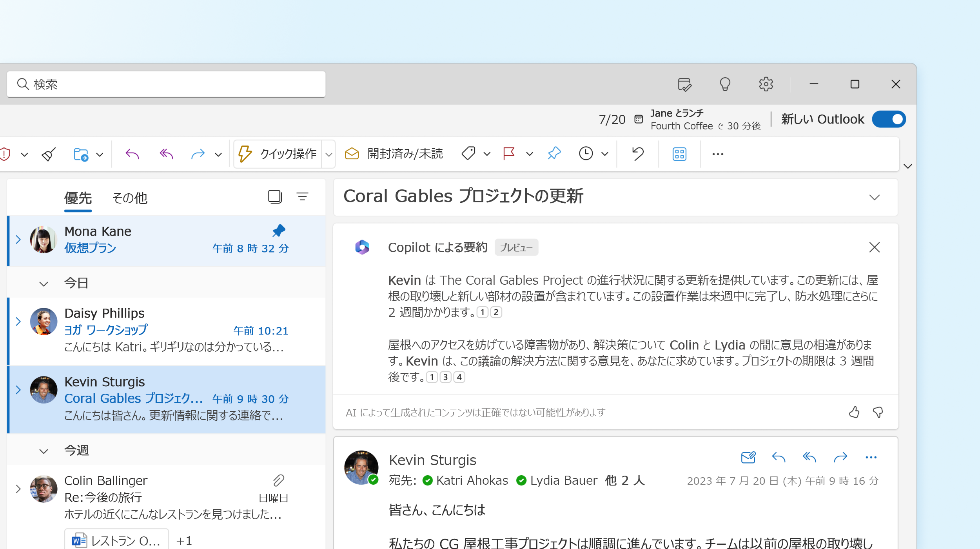Open the categorize dropdown arrow
Screen dimensions: 980x549
coord(487,154)
